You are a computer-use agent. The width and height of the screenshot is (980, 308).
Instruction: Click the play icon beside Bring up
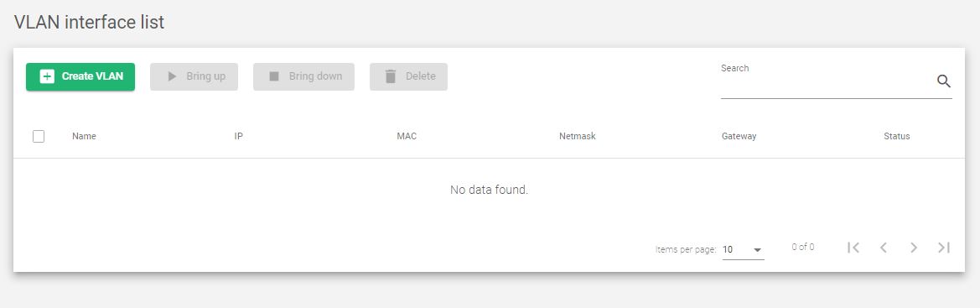(x=172, y=76)
